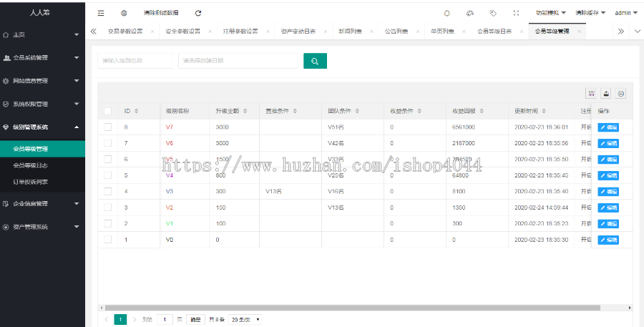Open the 20条/页 page size dropdown
The height and width of the screenshot is (327, 644).
click(245, 319)
